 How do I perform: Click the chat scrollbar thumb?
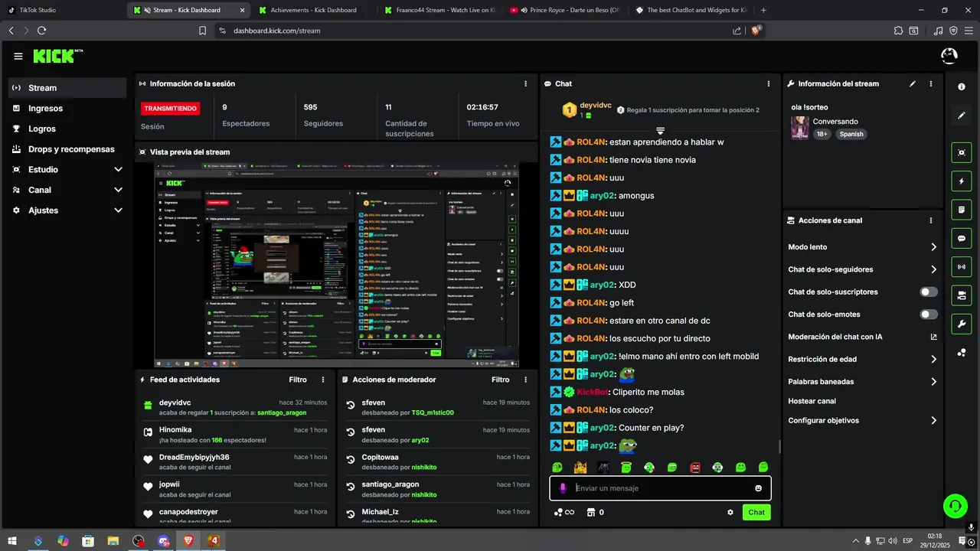point(780,446)
